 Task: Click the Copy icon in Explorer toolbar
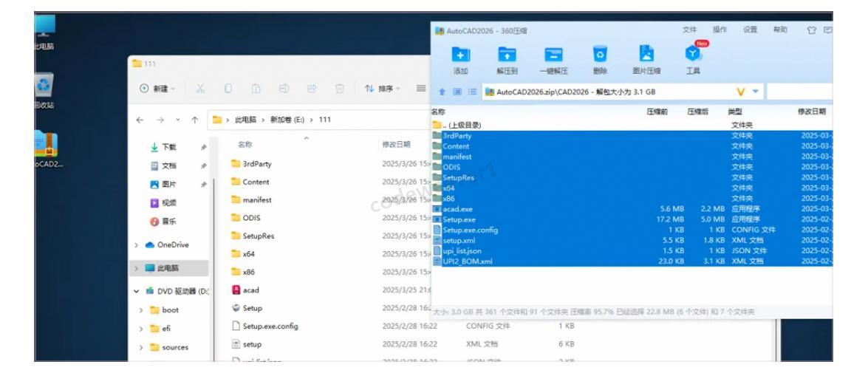pyautogui.click(x=228, y=89)
